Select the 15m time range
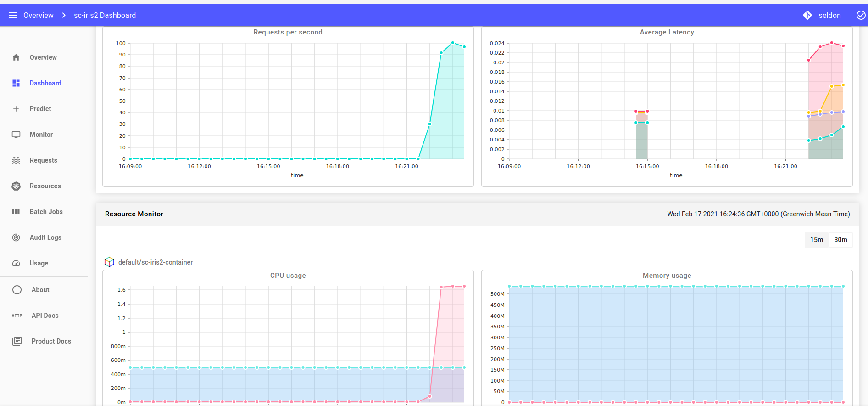 click(x=817, y=240)
